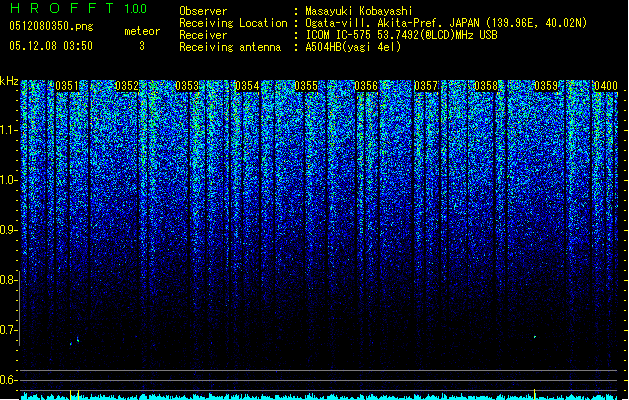The height and width of the screenshot is (400, 629).
Task: Click the yellow meteor detection tick near 0359
Action: point(535,394)
